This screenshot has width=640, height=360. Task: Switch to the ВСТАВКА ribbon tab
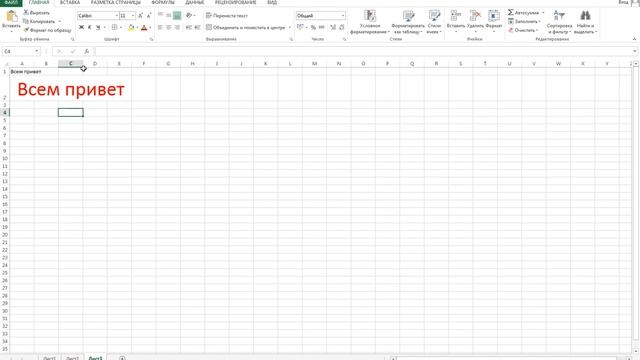pos(70,2)
